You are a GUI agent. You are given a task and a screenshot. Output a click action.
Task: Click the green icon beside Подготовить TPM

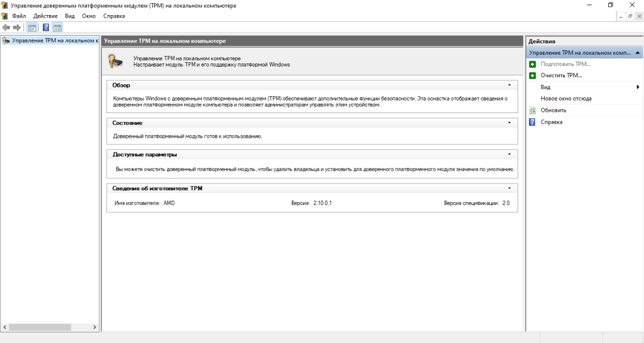[532, 64]
